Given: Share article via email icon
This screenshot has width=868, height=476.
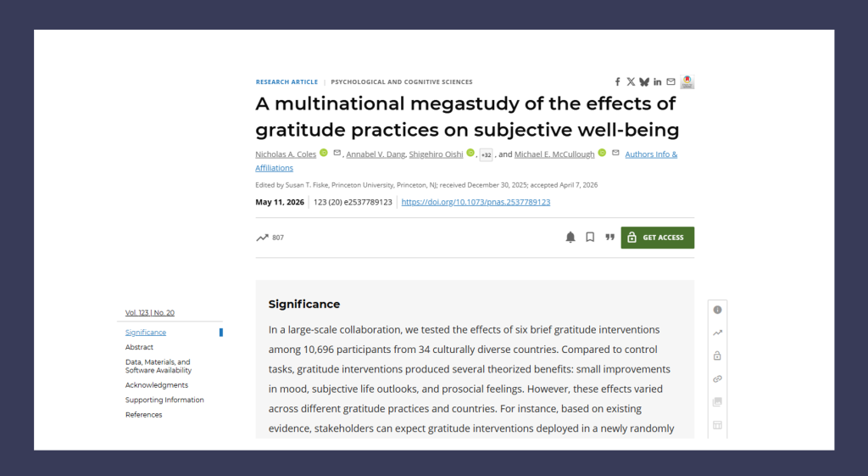Looking at the screenshot, I should click(x=670, y=82).
